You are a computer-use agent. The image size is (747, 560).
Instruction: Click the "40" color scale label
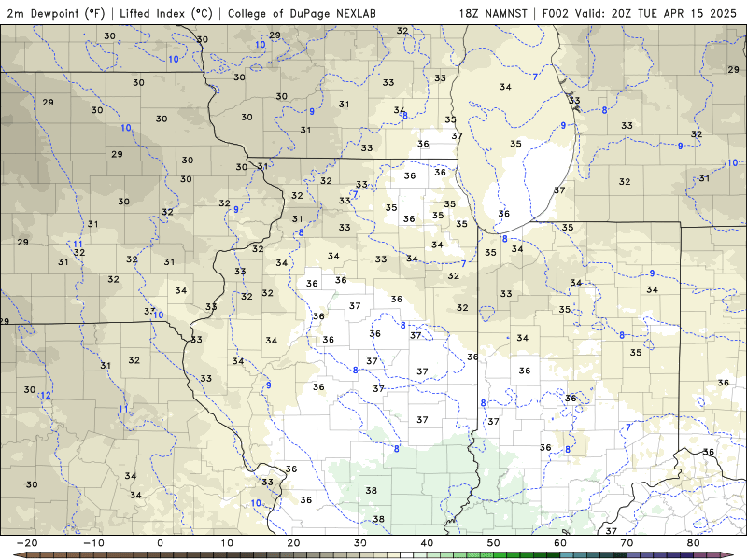point(427,543)
